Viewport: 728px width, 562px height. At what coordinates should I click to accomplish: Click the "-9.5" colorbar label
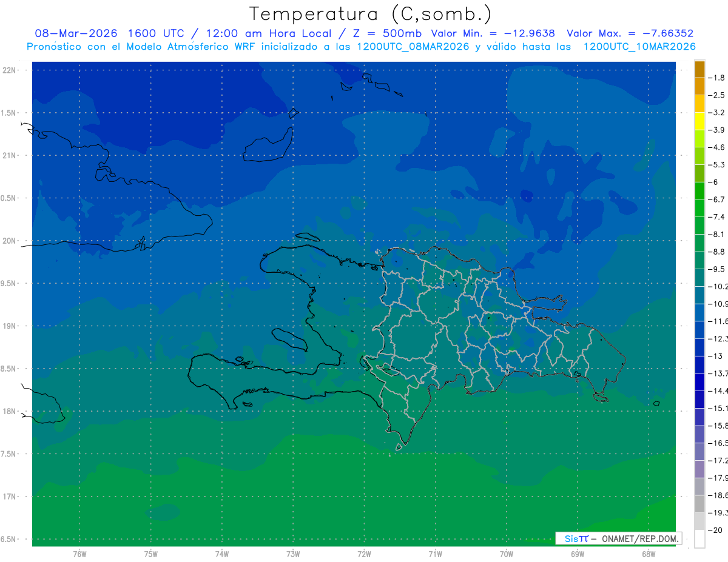pyautogui.click(x=717, y=269)
